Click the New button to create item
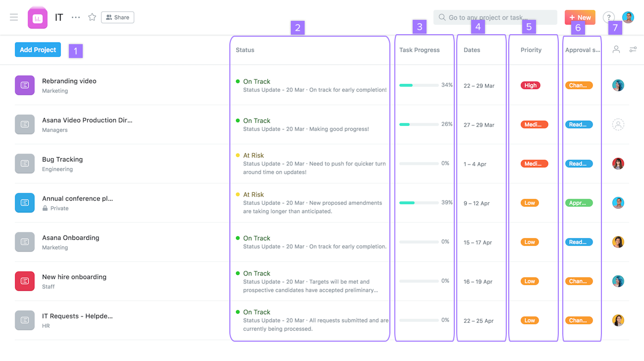 tap(580, 17)
